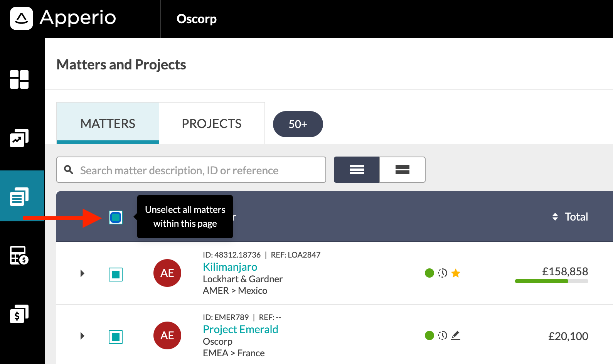The width and height of the screenshot is (613, 364).
Task: Click the £158,858 total amount
Action: (565, 271)
